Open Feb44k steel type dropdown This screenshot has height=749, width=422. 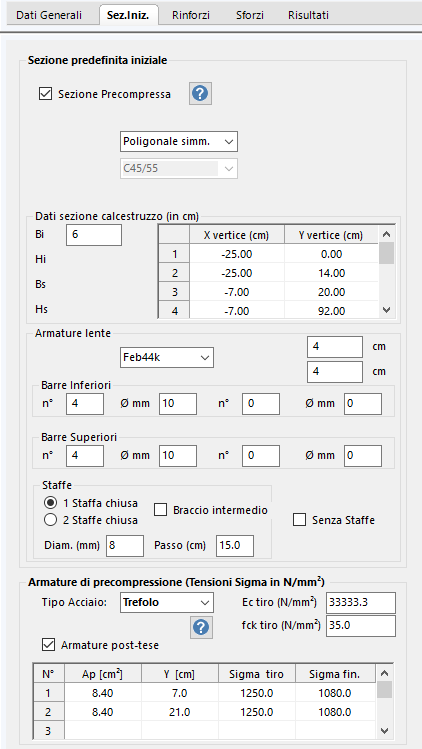(x=166, y=357)
